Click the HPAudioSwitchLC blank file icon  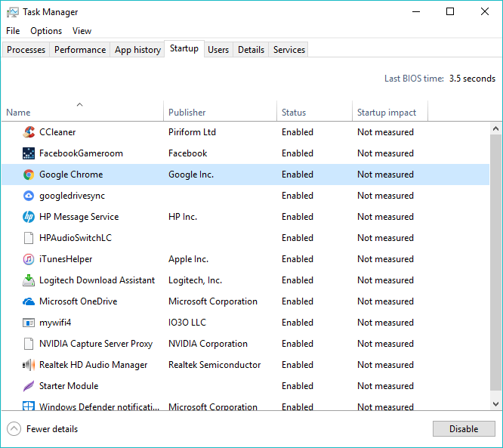click(29, 238)
